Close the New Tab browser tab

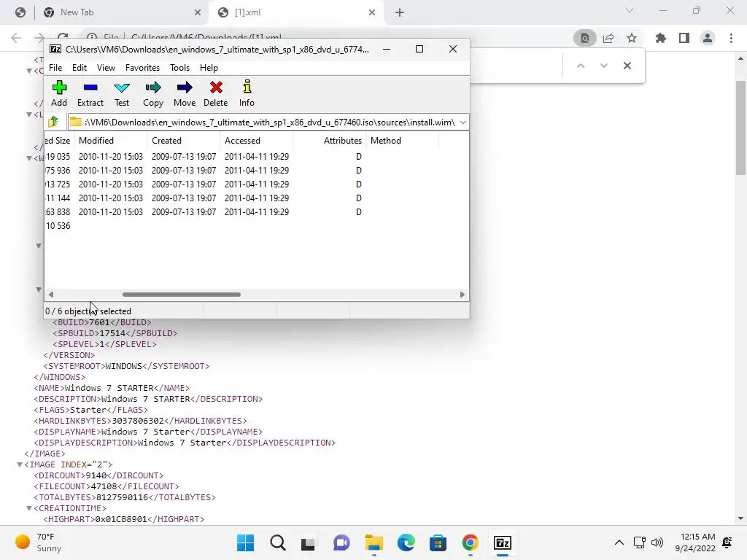pos(198,12)
